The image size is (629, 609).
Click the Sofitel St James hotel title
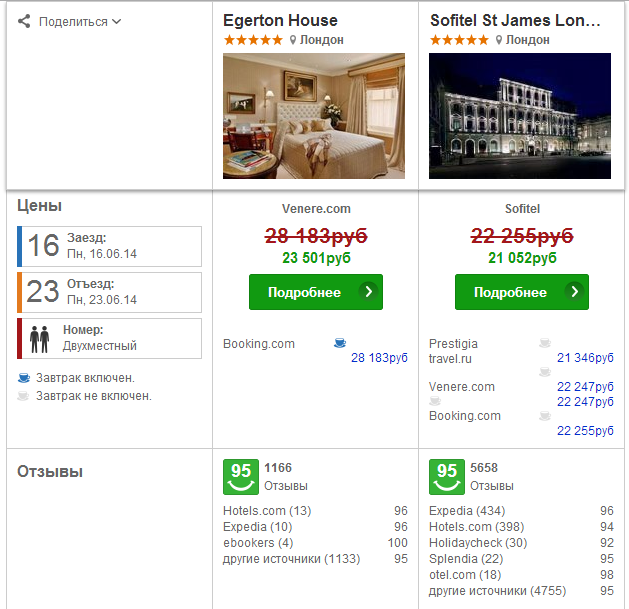pyautogui.click(x=516, y=20)
